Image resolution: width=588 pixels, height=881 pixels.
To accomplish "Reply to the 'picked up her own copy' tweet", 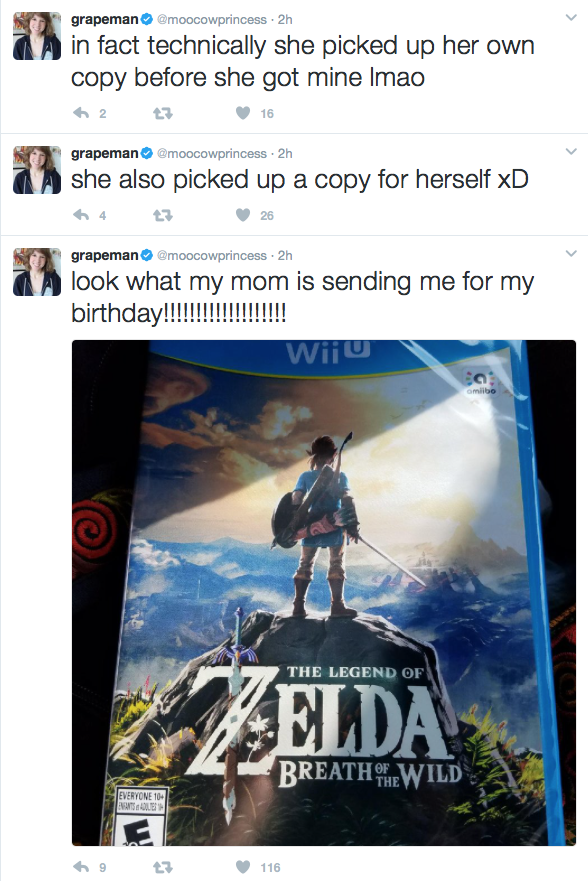I will point(81,113).
